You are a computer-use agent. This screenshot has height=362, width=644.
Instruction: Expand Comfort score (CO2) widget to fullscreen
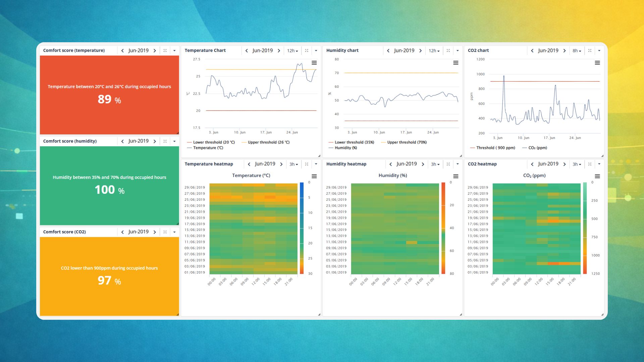[165, 232]
